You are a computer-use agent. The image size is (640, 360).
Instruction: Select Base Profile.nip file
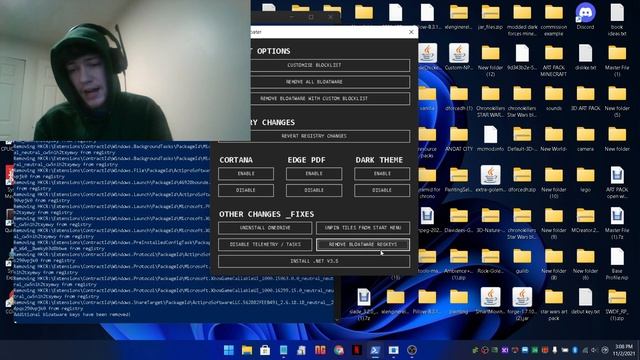(x=617, y=263)
